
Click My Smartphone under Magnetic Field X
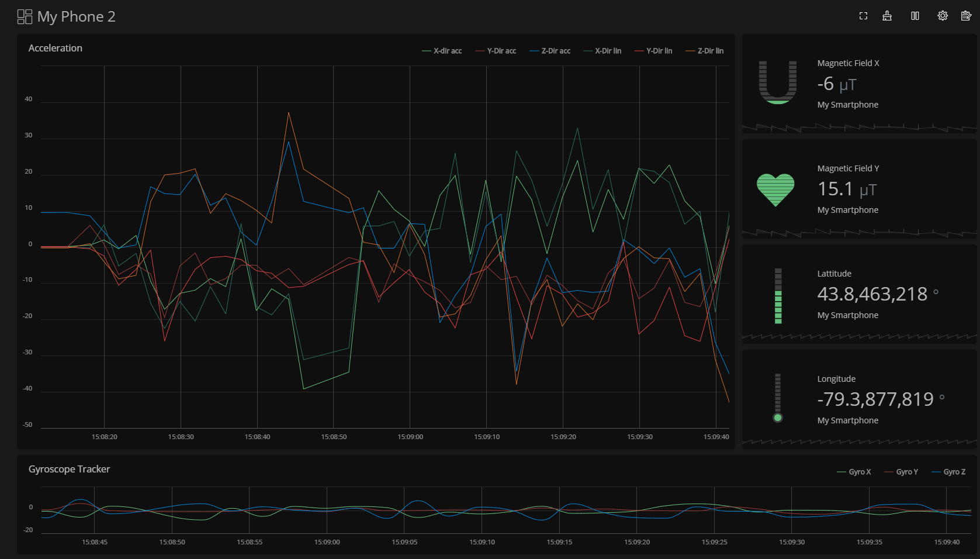coord(847,105)
